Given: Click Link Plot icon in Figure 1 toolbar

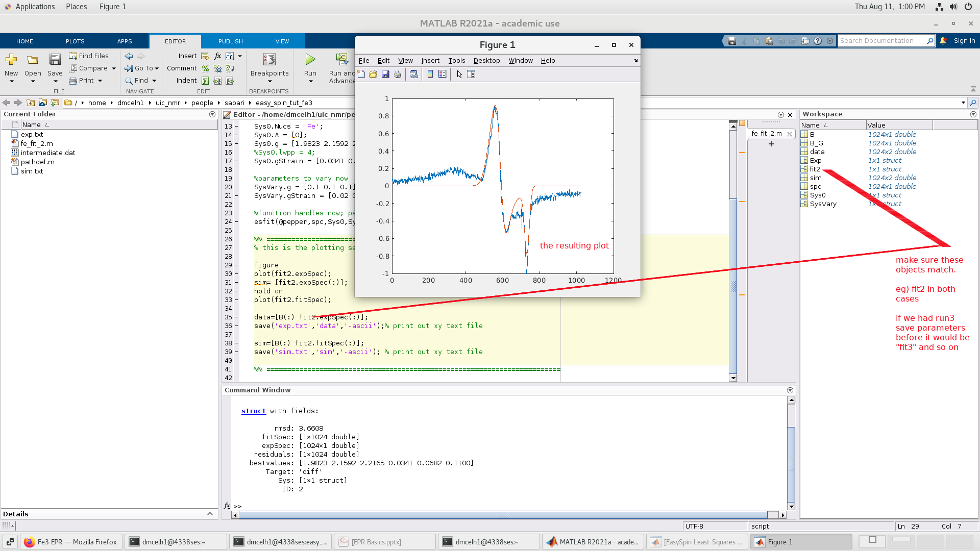Looking at the screenshot, I should [x=414, y=74].
